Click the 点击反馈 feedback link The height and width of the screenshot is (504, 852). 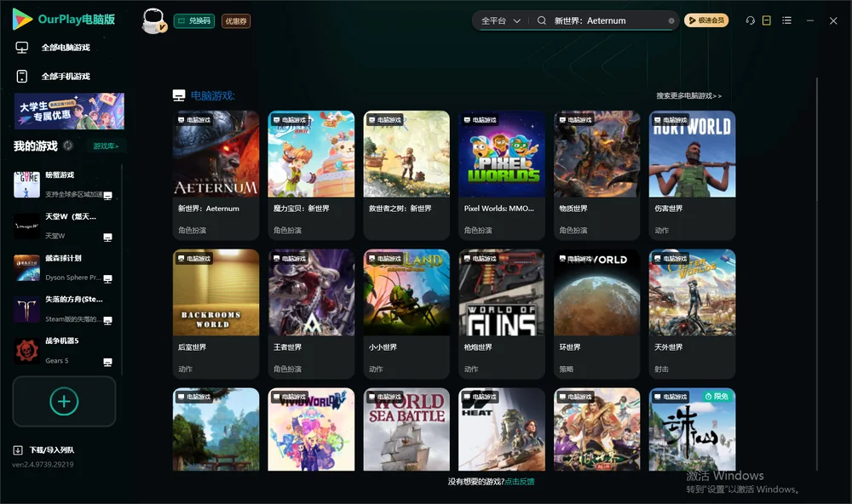(x=519, y=482)
